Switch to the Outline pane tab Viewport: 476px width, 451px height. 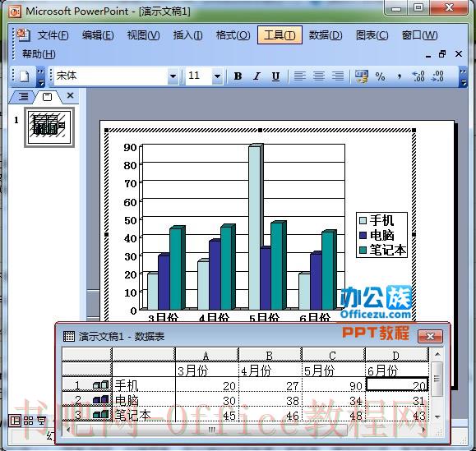[23, 97]
